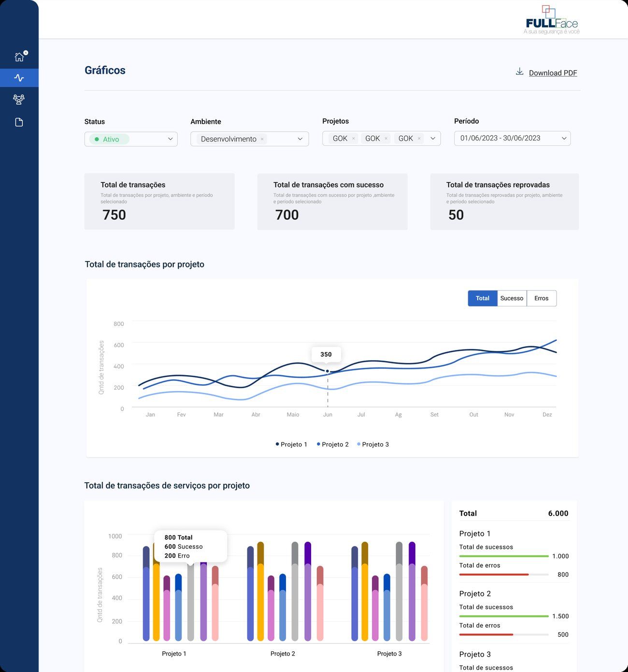Image resolution: width=628 pixels, height=672 pixels.
Task: Click the 350 chart tooltip
Action: (x=326, y=354)
